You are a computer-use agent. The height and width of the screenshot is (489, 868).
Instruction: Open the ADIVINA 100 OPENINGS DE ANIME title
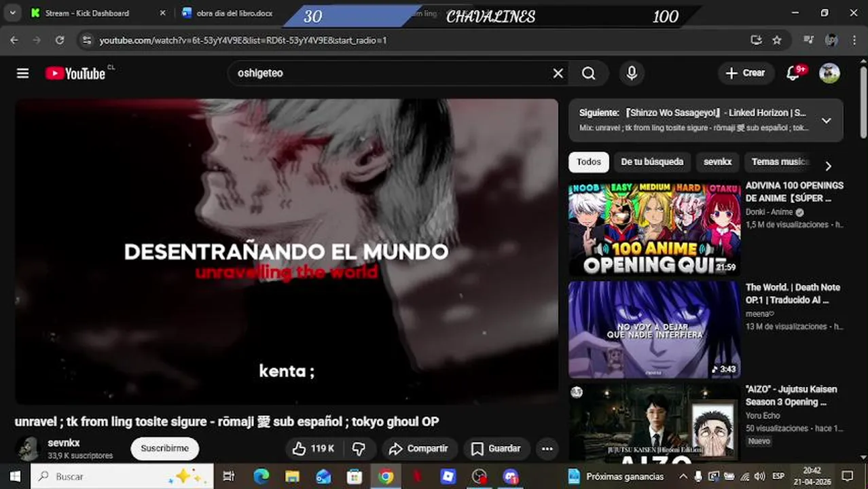tap(795, 192)
